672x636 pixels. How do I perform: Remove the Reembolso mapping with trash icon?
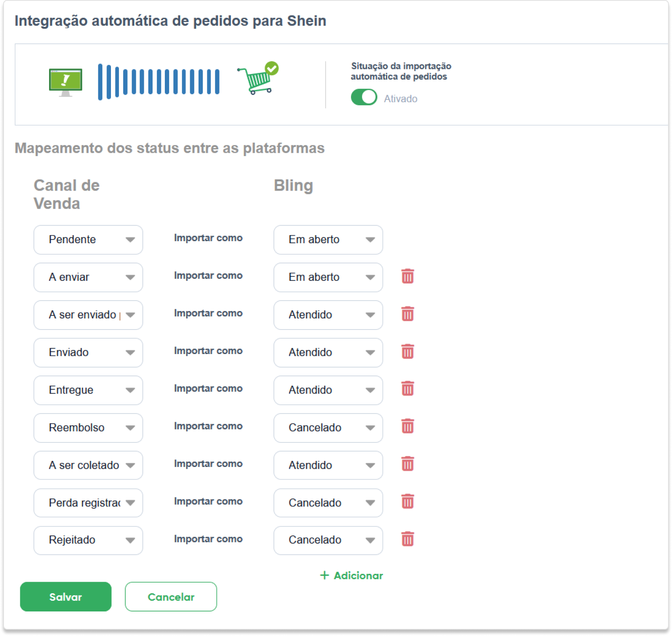[407, 427]
